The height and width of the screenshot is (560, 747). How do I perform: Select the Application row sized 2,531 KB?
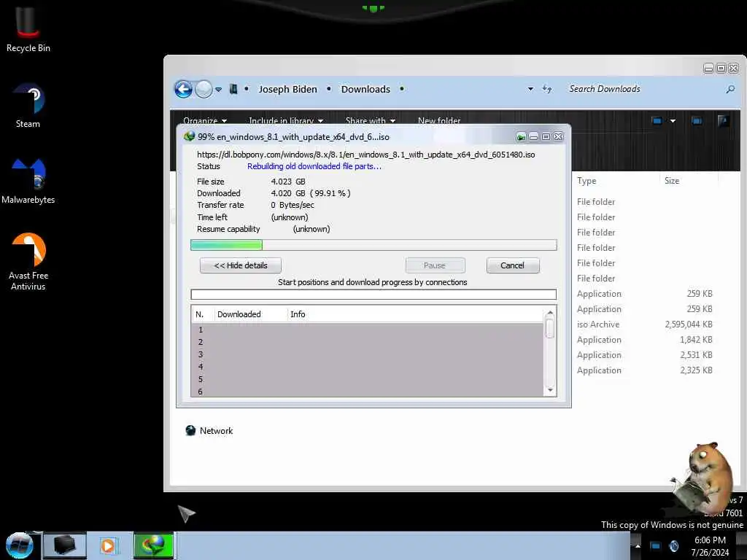point(645,355)
